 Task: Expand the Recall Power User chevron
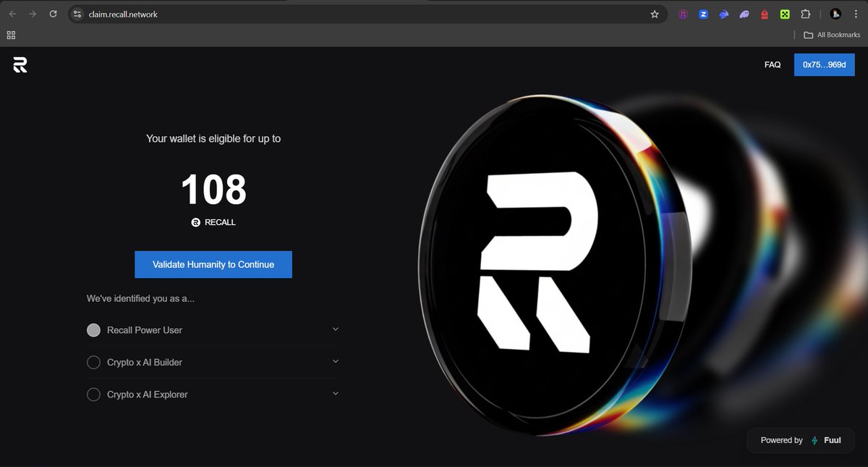pos(336,329)
